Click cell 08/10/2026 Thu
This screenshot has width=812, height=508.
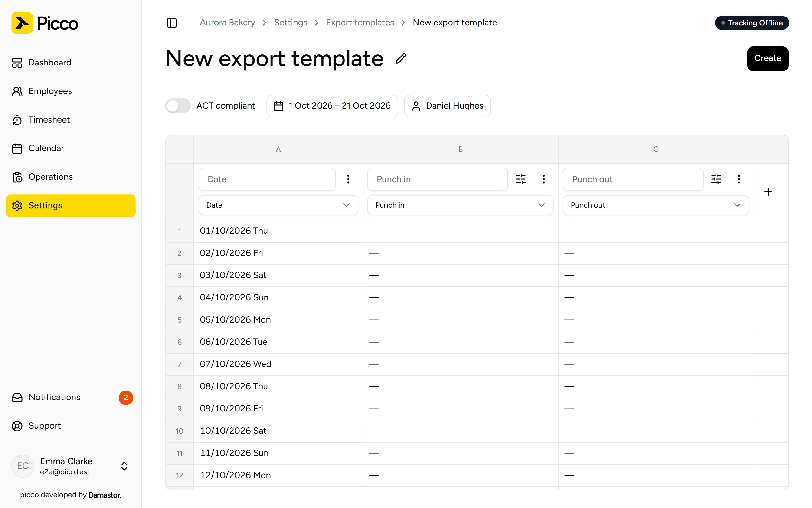(x=278, y=386)
